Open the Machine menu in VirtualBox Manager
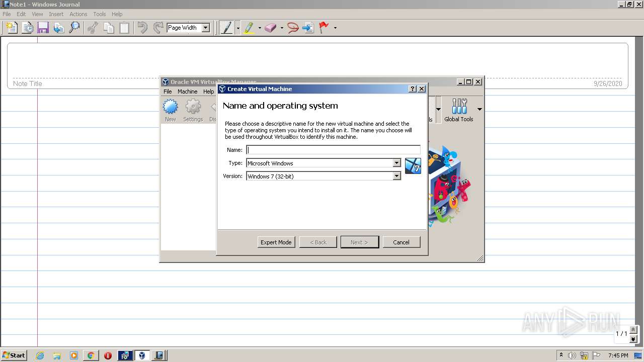The image size is (644, 362). (187, 92)
